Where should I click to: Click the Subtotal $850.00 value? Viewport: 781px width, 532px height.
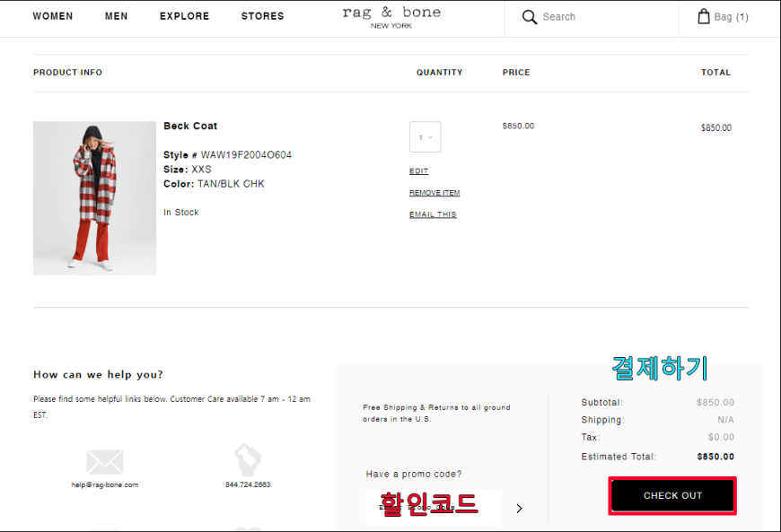click(715, 402)
